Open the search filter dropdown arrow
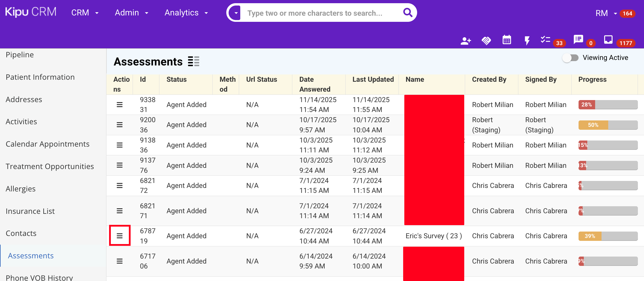644x281 pixels. pyautogui.click(x=236, y=13)
